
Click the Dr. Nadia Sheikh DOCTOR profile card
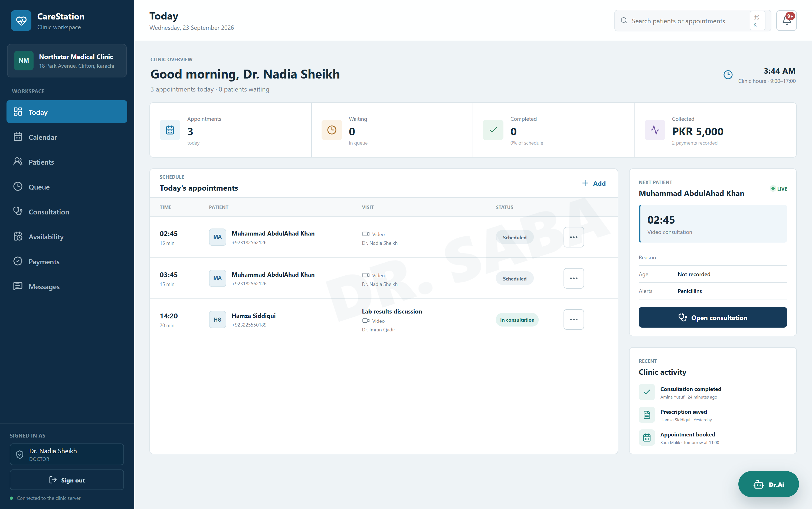67,455
